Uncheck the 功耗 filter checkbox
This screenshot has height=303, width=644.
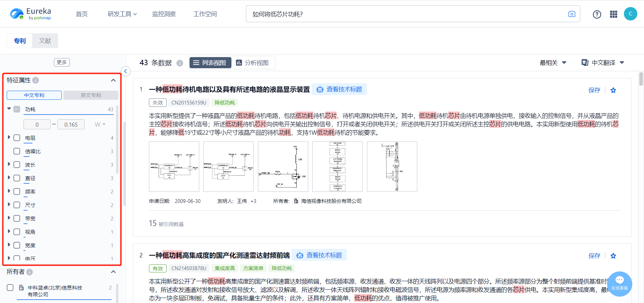17,109
